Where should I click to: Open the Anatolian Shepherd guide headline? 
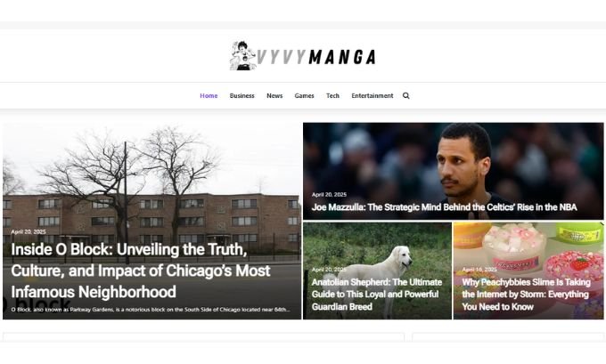click(x=377, y=294)
